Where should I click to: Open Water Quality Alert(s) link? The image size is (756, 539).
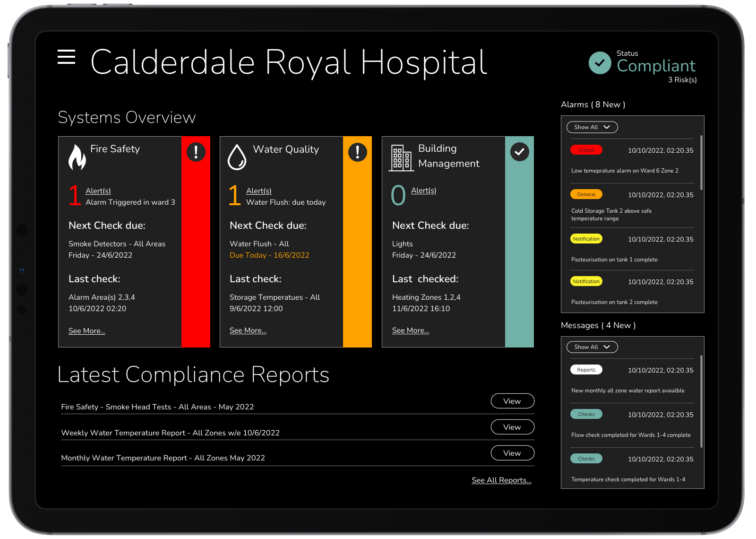pyautogui.click(x=259, y=191)
